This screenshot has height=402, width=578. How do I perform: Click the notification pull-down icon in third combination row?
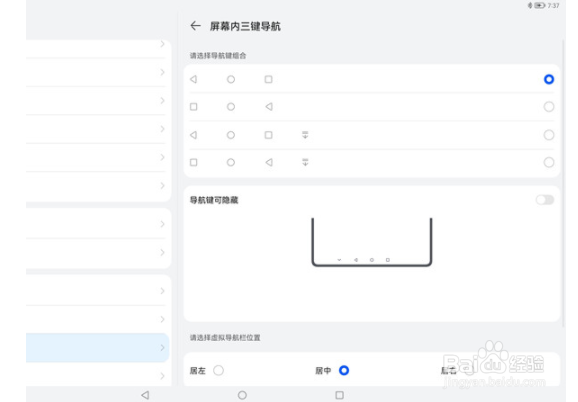click(x=305, y=135)
